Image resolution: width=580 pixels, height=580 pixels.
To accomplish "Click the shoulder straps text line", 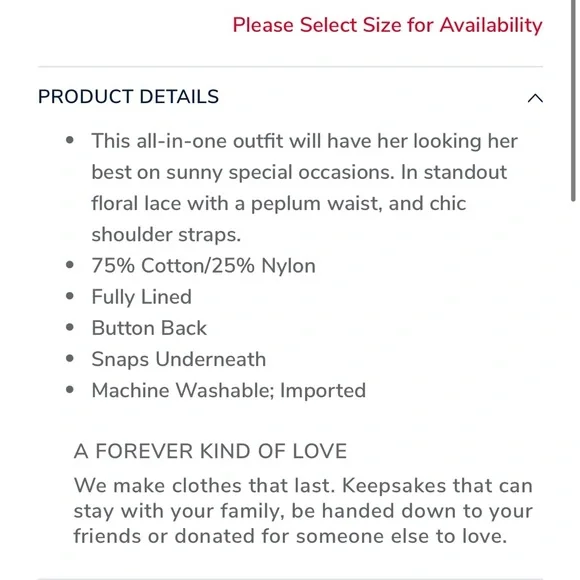I will pyautogui.click(x=166, y=235).
